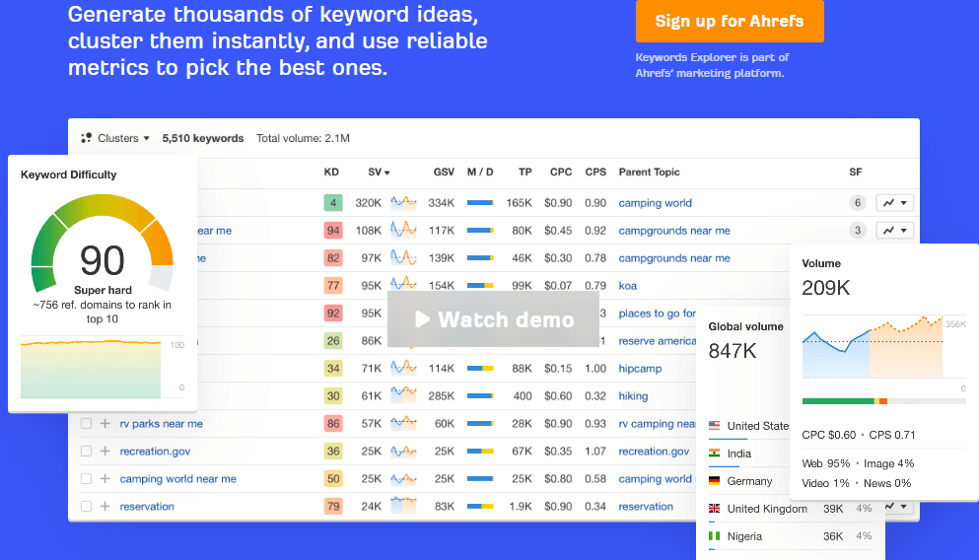Check the camping world near me checkbox
Viewport: 979px width, 560px height.
point(86,478)
